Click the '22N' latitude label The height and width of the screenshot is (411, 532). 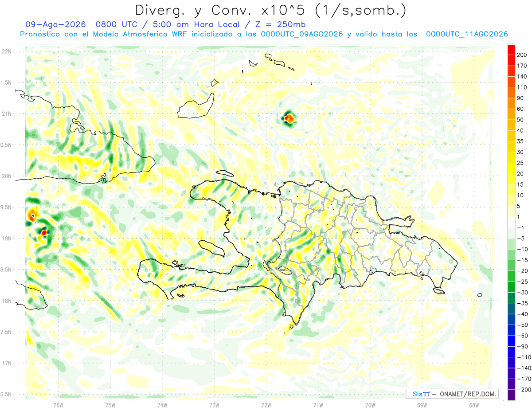7,51
